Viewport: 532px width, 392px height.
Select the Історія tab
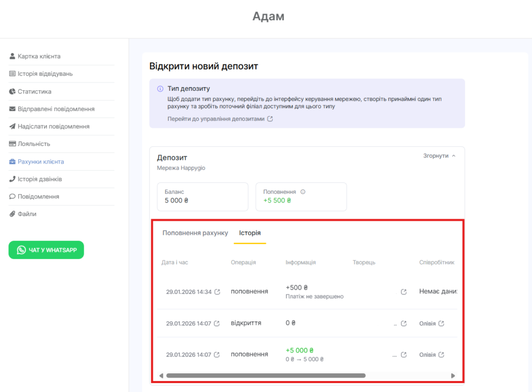[250, 233]
